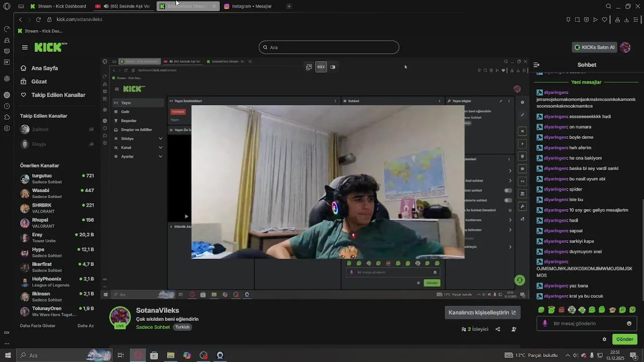The width and height of the screenshot is (644, 362).
Task: Open the Stream - Kick Das... bookmark
Action: click(x=40, y=31)
